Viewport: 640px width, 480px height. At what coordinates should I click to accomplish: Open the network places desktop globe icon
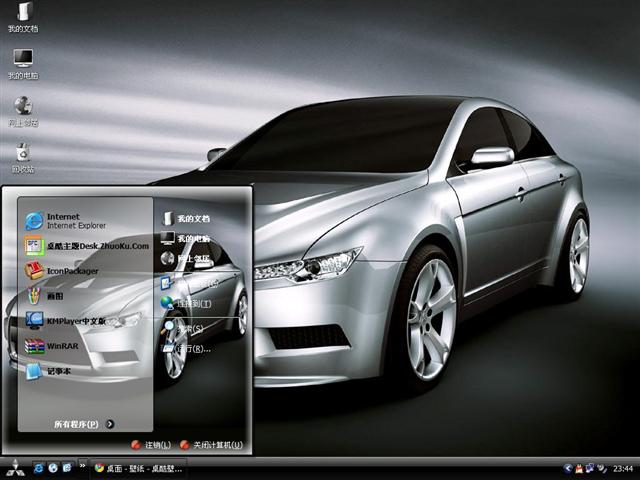(23, 111)
